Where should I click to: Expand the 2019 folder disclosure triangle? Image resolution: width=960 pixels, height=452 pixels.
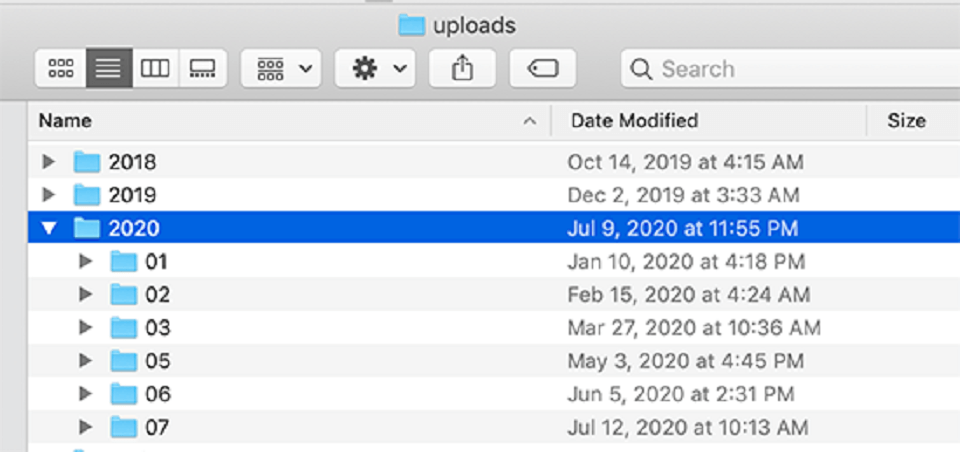click(x=48, y=195)
